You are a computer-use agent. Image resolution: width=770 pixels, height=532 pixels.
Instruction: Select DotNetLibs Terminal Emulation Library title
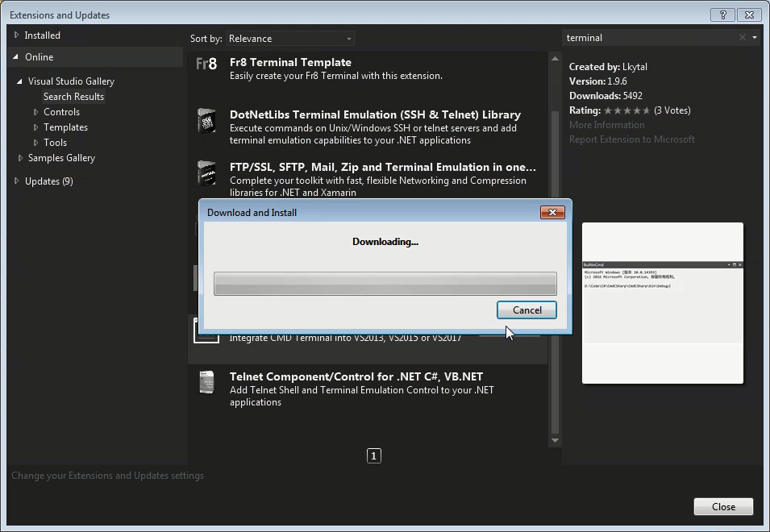375,114
